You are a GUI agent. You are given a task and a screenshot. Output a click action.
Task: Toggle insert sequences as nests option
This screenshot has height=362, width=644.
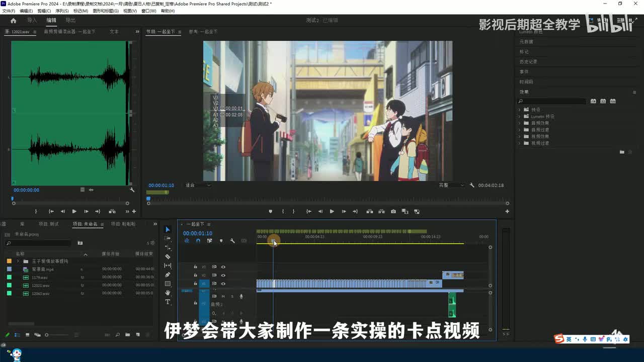point(187,241)
